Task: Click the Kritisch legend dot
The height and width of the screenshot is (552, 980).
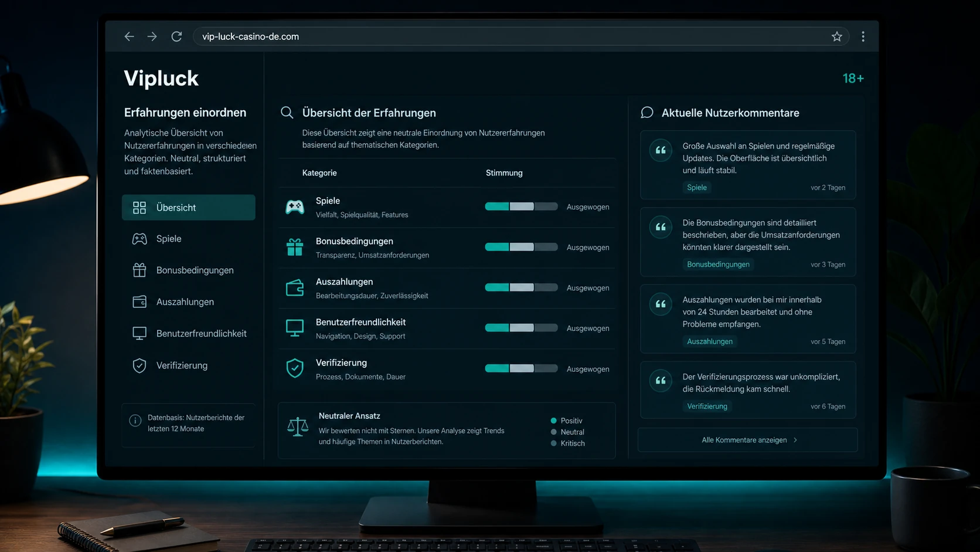Action: coord(553,443)
